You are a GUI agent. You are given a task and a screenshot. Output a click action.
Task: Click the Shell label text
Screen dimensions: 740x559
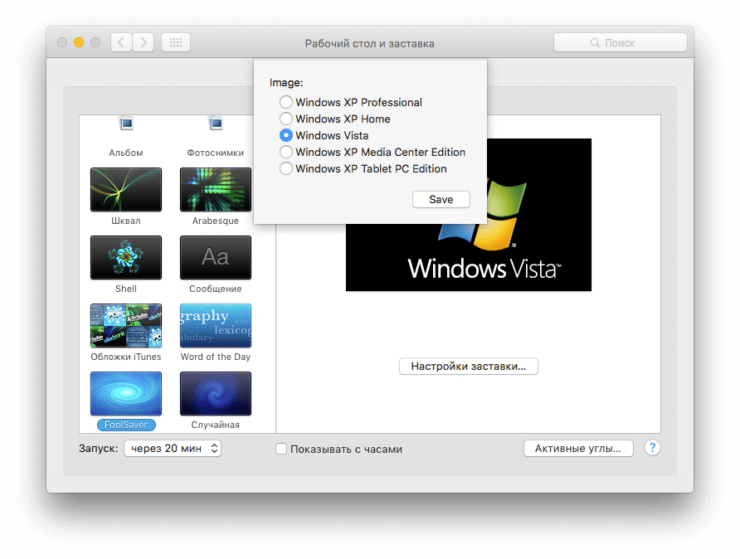click(x=126, y=289)
